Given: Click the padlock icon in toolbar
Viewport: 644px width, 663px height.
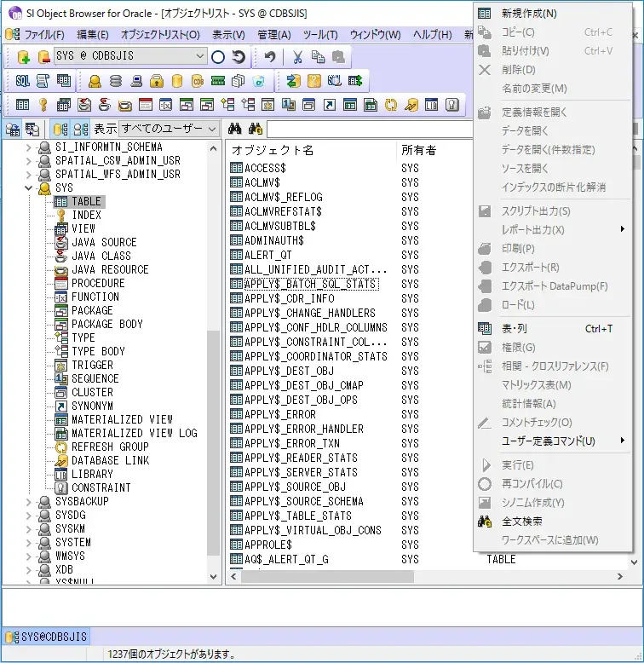Looking at the screenshot, I should pyautogui.click(x=157, y=81).
